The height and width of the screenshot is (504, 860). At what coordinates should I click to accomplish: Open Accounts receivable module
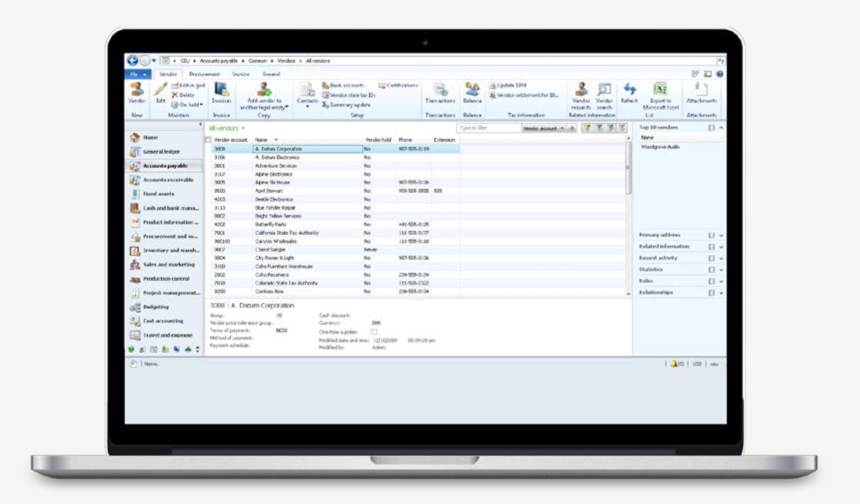(x=164, y=180)
